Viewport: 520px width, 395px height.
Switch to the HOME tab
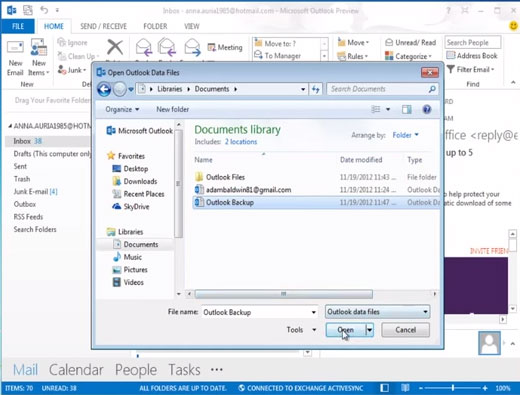pos(54,26)
